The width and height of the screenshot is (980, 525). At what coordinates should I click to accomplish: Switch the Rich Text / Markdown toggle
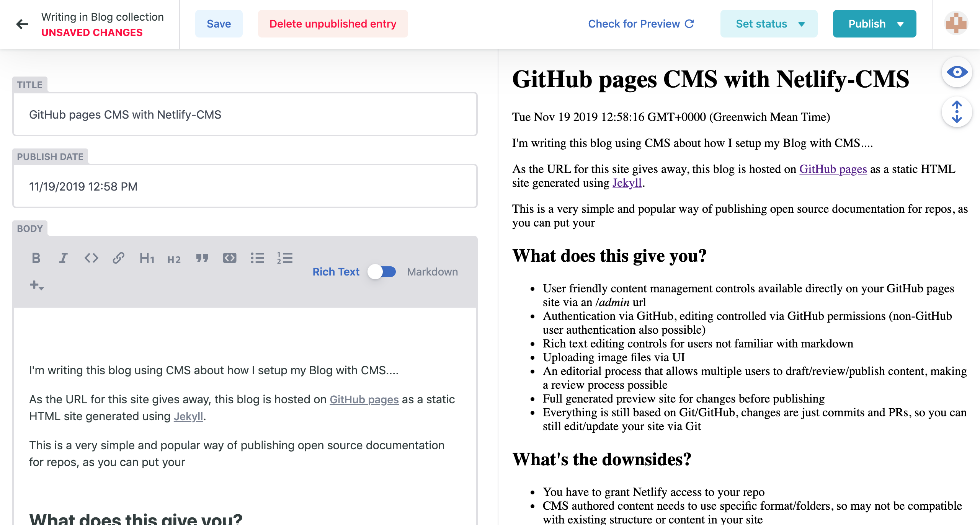click(x=382, y=272)
